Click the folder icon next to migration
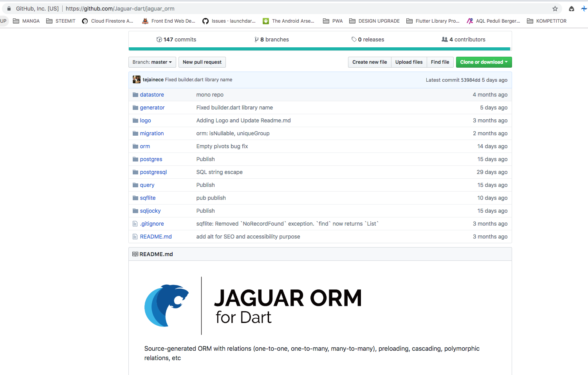588x375 pixels. [135, 133]
